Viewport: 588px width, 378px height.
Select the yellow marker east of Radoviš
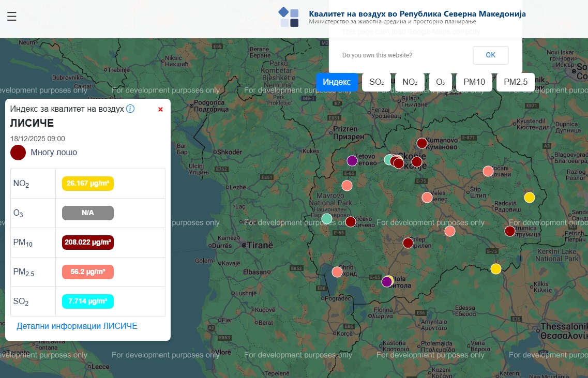(529, 198)
